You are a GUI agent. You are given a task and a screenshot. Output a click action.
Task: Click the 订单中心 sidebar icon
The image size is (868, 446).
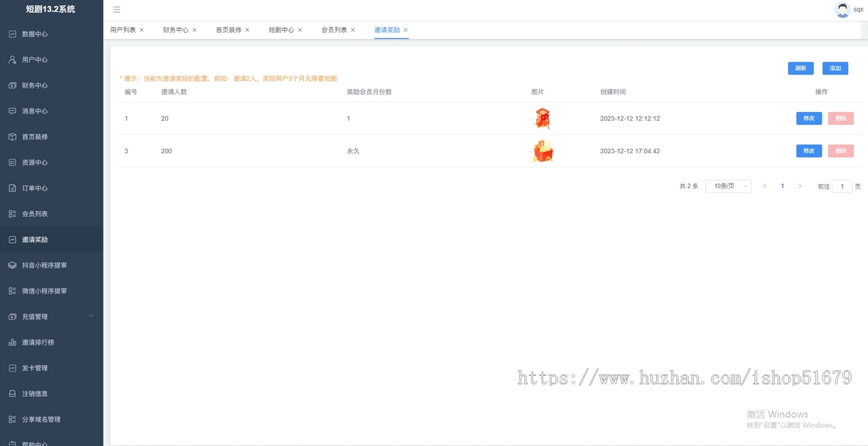click(x=12, y=188)
